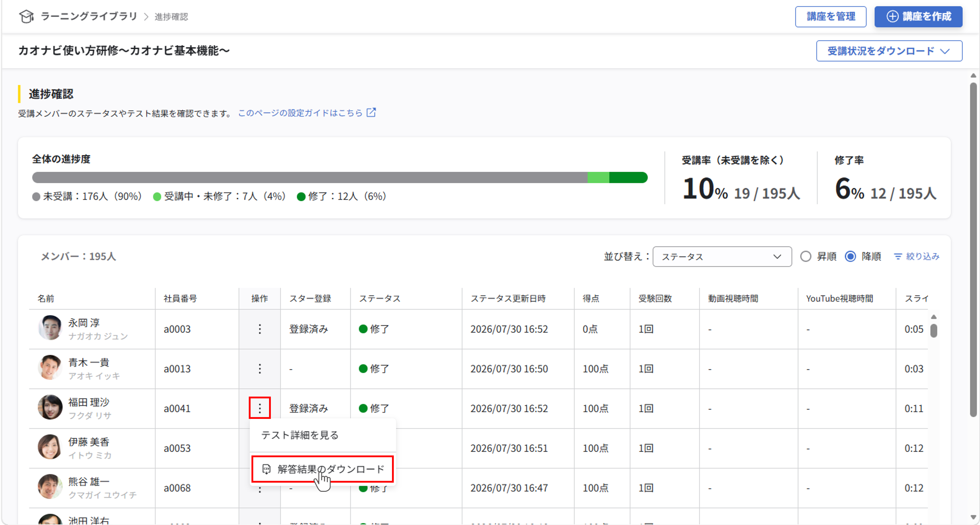Choose 解答結果のダウンロード from the menu
980x525 pixels.
coord(323,469)
